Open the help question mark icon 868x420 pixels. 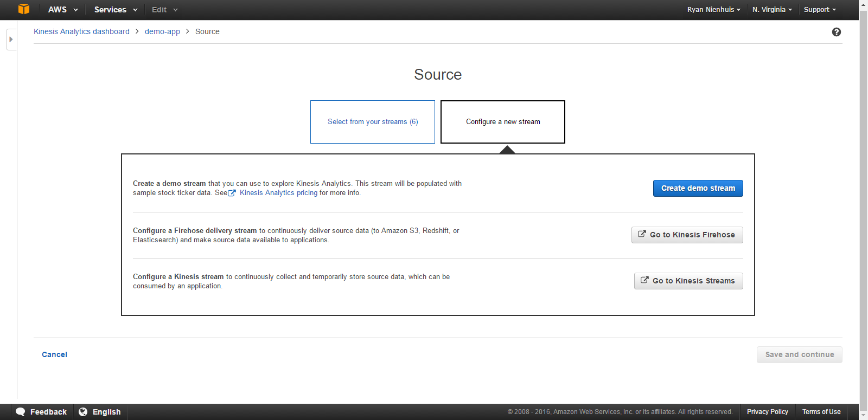[x=836, y=32]
